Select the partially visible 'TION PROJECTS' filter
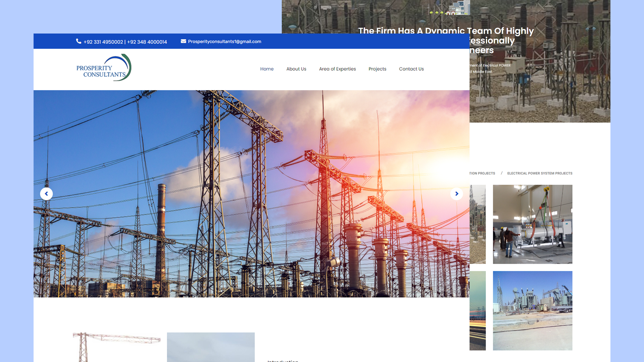The width and height of the screenshot is (644, 362). (482, 173)
